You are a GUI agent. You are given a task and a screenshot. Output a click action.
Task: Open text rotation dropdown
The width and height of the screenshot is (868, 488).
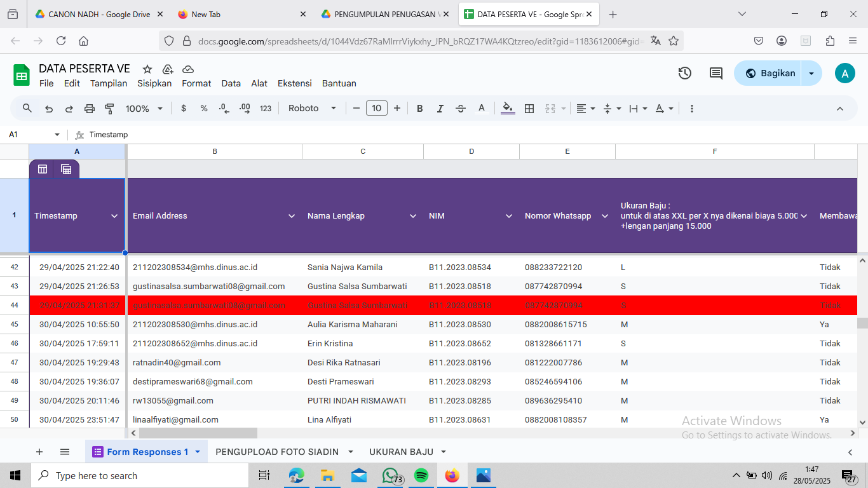tap(664, 109)
